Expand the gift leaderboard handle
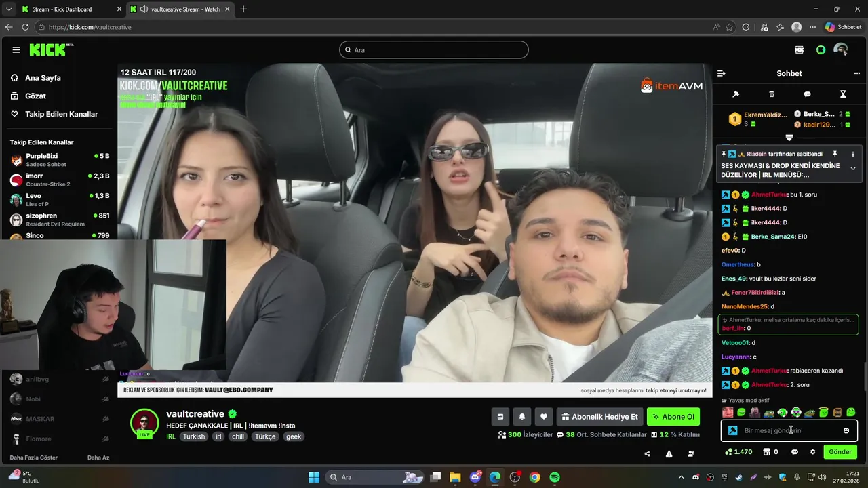This screenshot has width=868, height=488. coord(789,138)
